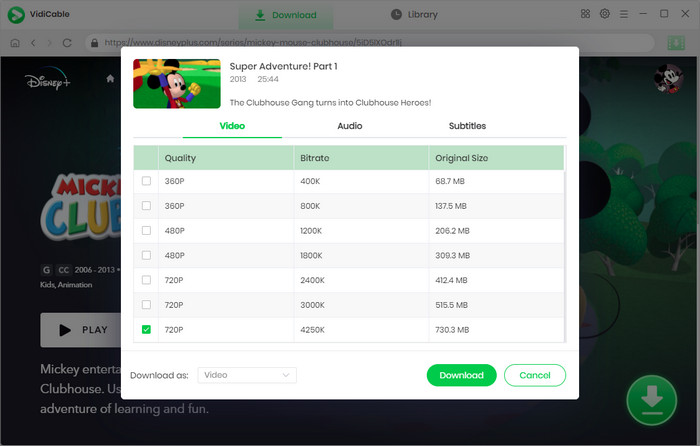Go to browser home icon
The width and height of the screenshot is (700, 446).
click(x=15, y=43)
